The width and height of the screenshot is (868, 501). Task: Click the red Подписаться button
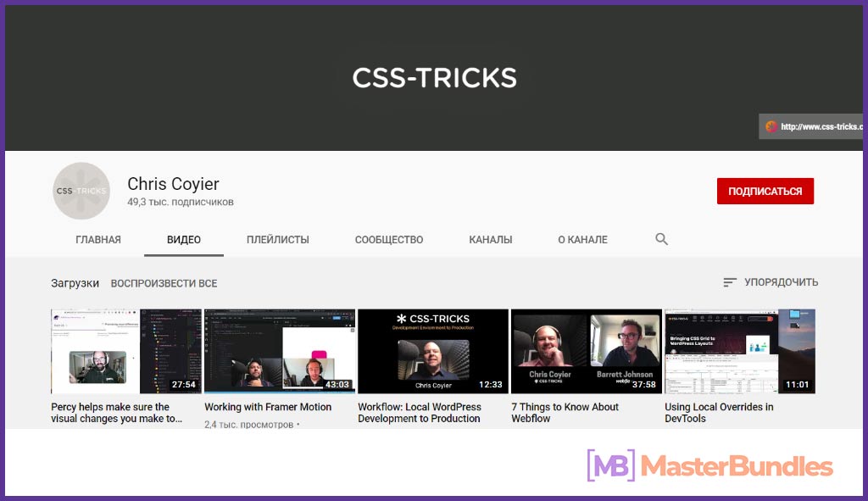(765, 191)
